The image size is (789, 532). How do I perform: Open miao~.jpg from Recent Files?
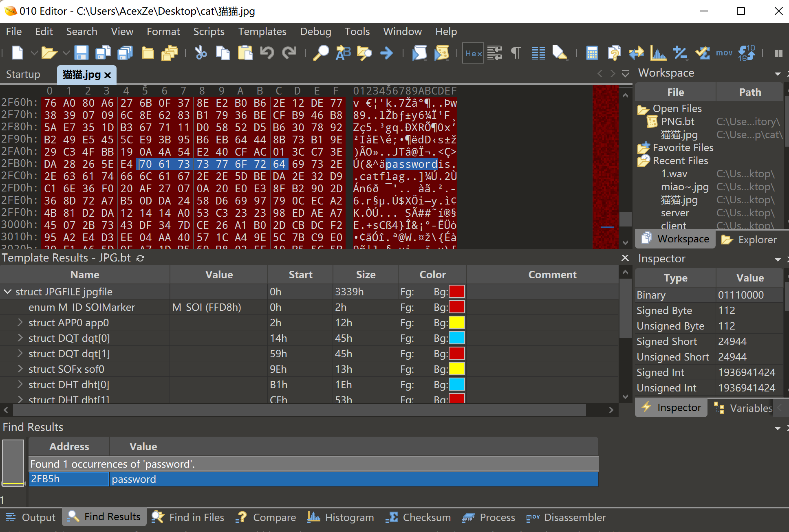(x=685, y=187)
